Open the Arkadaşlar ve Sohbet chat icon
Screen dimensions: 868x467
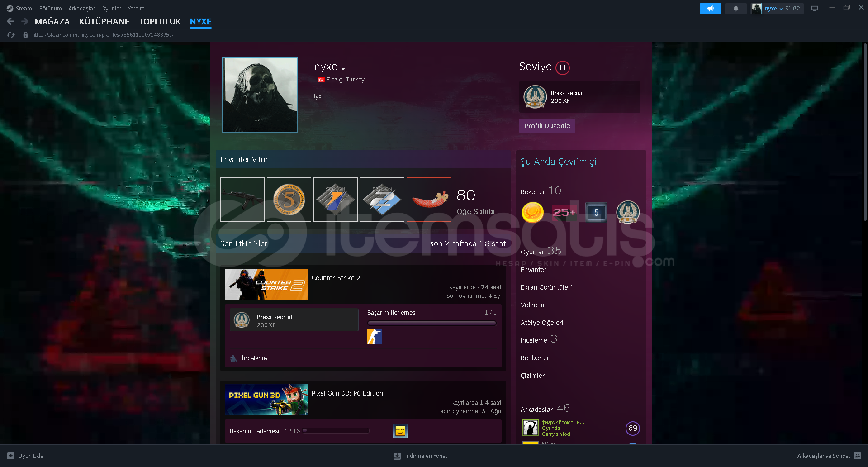858,456
